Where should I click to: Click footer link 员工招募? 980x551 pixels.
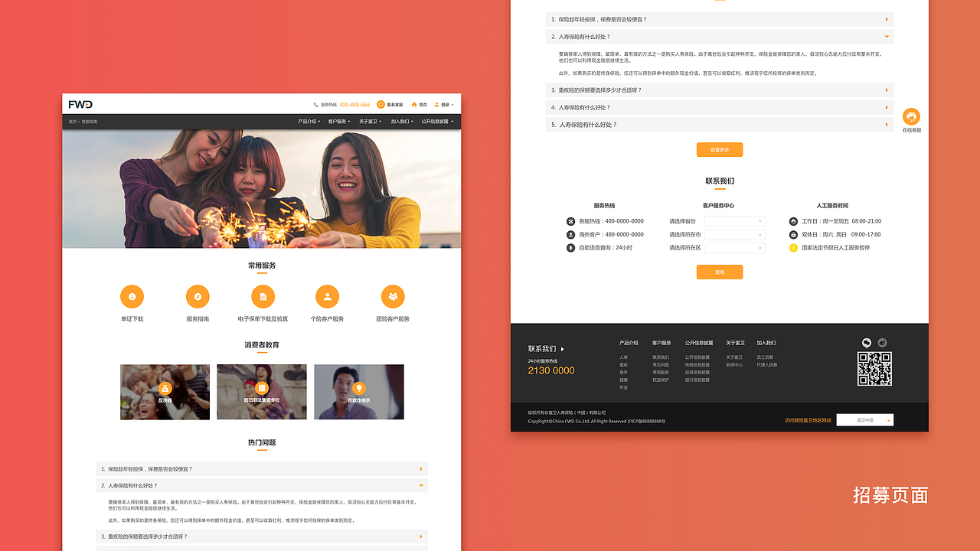pos(765,357)
